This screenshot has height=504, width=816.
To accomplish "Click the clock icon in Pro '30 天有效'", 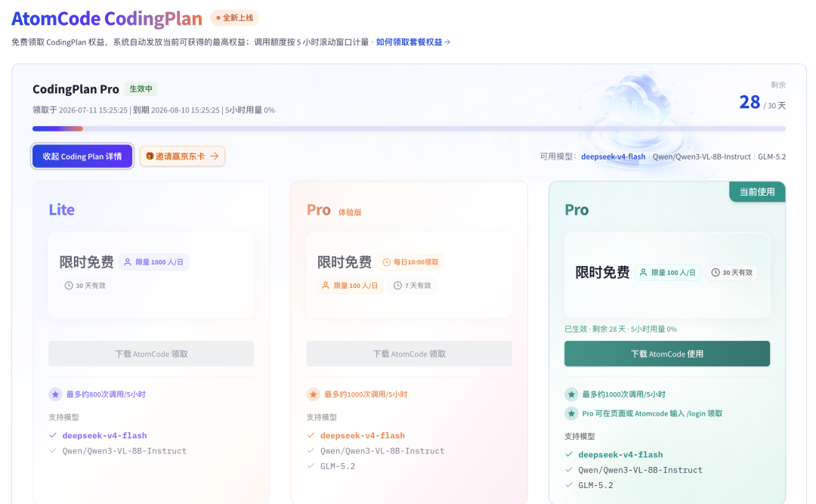I will [716, 272].
